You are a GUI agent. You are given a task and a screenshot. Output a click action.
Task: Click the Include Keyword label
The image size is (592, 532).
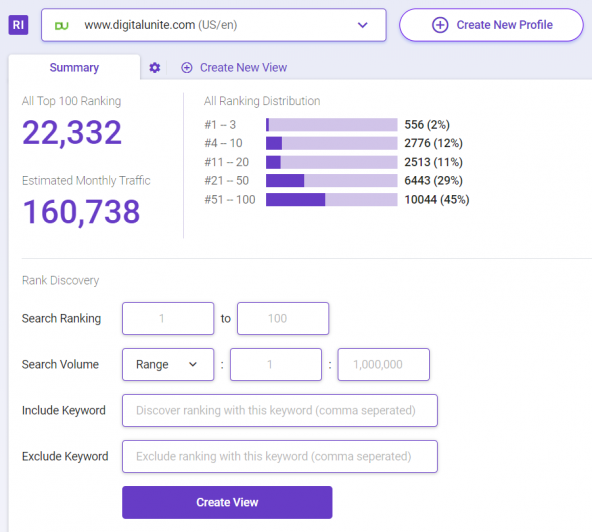63,410
